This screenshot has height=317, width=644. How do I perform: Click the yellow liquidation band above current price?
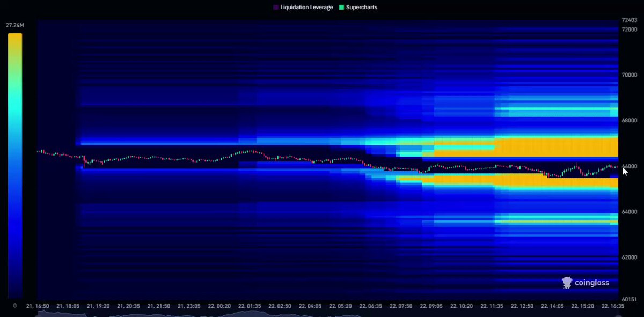[x=555, y=146]
